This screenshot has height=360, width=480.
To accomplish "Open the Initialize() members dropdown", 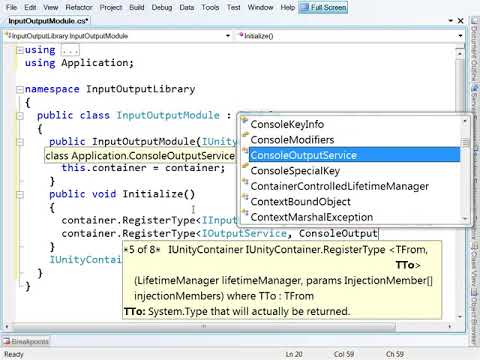I will [461, 36].
